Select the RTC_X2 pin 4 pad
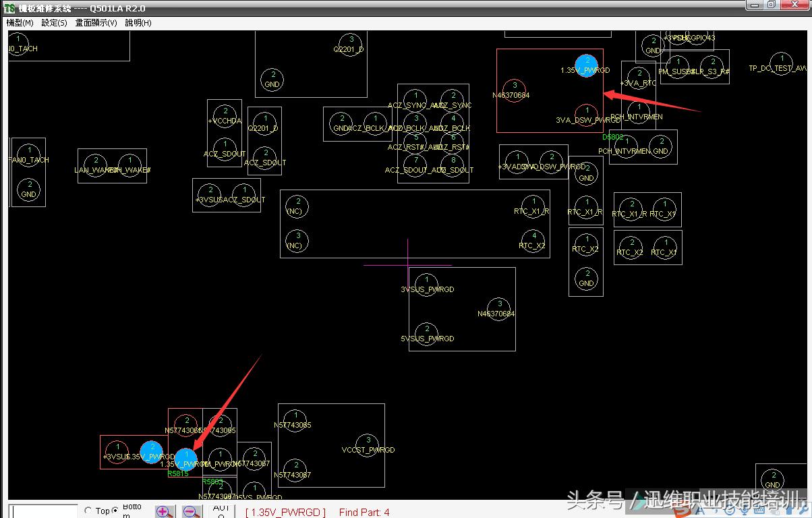Image resolution: width=812 pixels, height=518 pixels. click(533, 241)
